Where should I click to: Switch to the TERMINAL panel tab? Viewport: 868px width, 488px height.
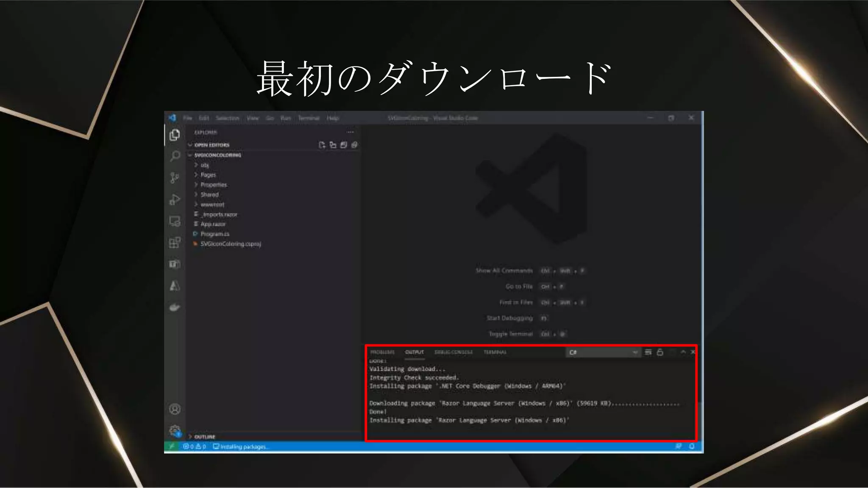point(495,352)
